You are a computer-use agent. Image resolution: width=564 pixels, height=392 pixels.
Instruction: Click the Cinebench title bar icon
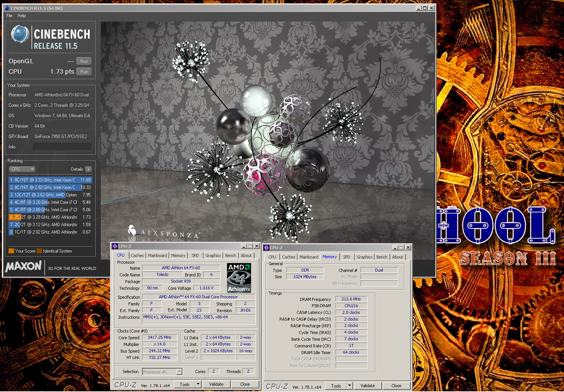(7, 8)
